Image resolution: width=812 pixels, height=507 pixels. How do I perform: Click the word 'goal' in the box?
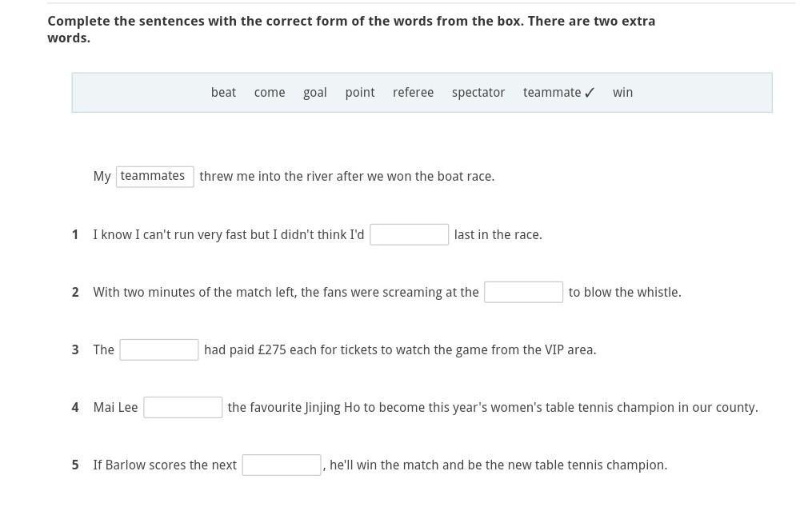315,94
